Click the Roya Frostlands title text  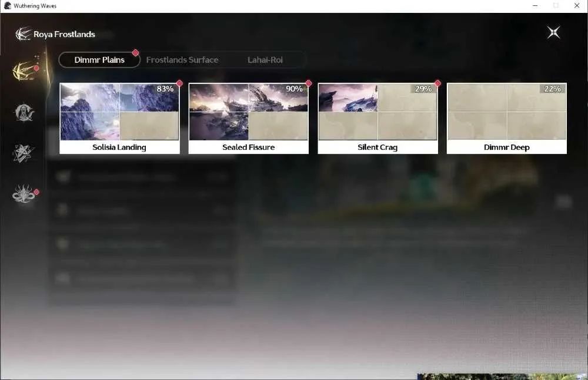pos(64,34)
